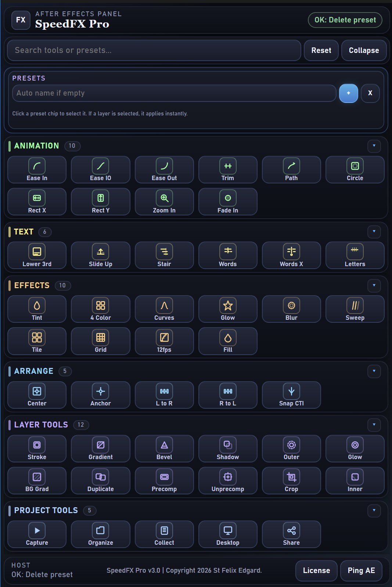Click the Reset button
The height and width of the screenshot is (587, 392).
coord(321,50)
